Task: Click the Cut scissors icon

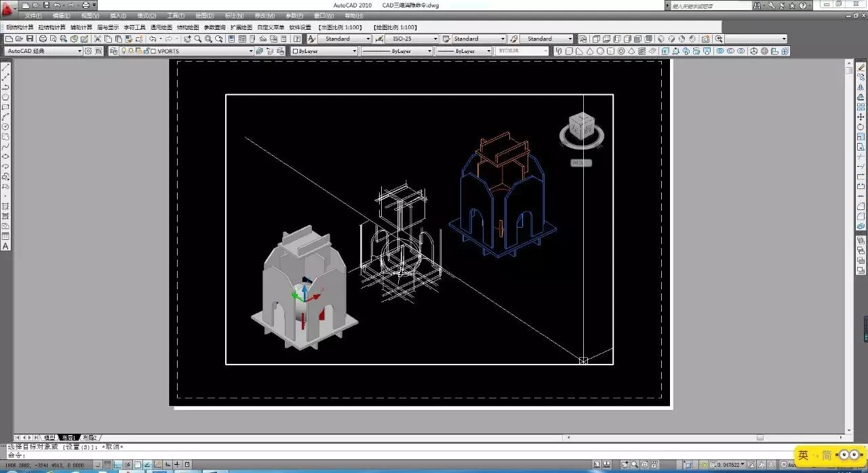Action: click(98, 39)
